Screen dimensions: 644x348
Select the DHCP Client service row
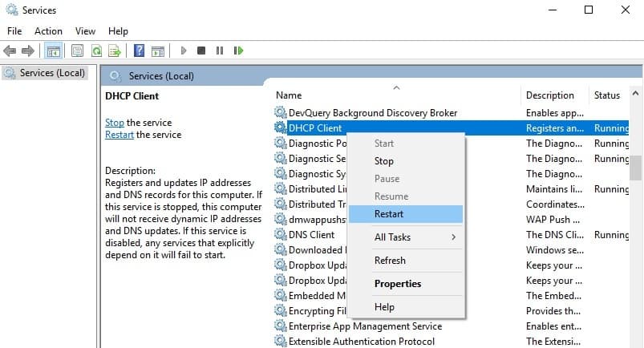451,127
